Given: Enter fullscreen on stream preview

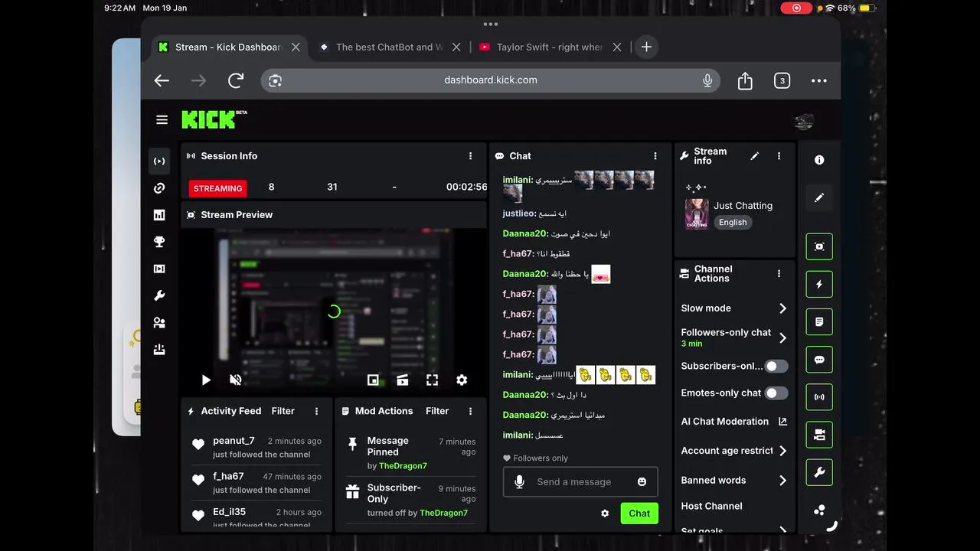Looking at the screenshot, I should [x=432, y=380].
